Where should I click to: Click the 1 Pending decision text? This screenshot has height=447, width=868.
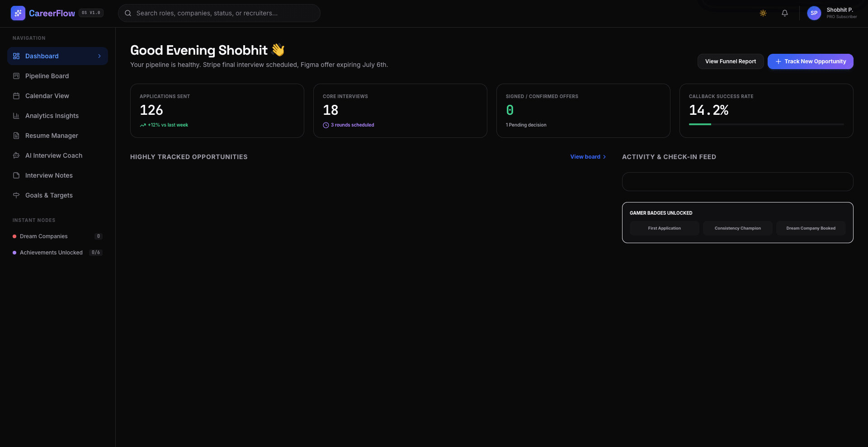(526, 125)
